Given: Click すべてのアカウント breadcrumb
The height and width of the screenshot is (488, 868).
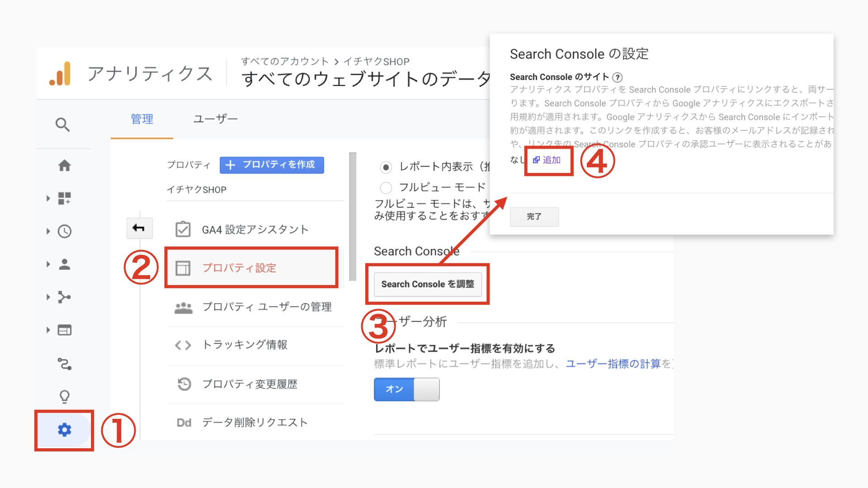Looking at the screenshot, I should point(285,61).
